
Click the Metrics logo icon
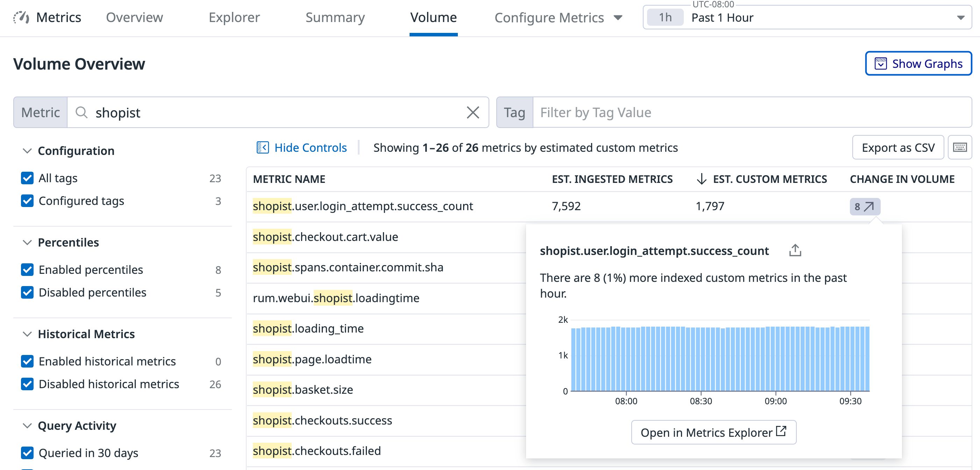[21, 17]
